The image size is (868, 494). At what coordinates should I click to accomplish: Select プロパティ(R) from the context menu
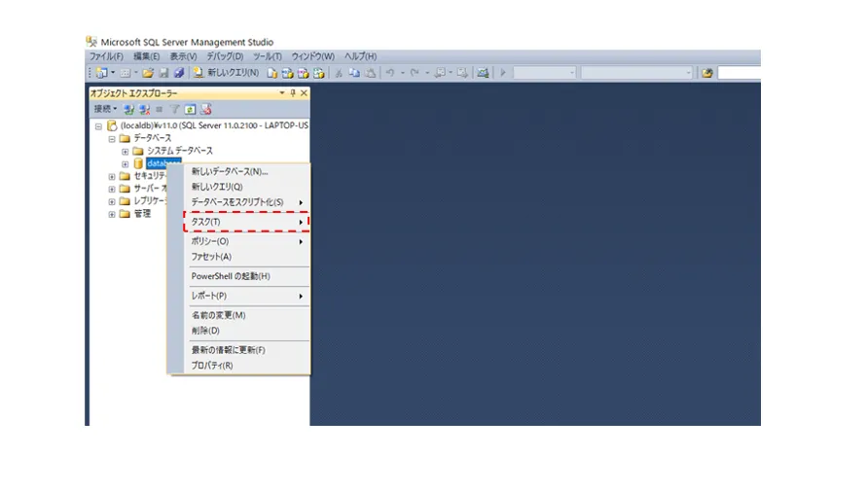coord(212,366)
